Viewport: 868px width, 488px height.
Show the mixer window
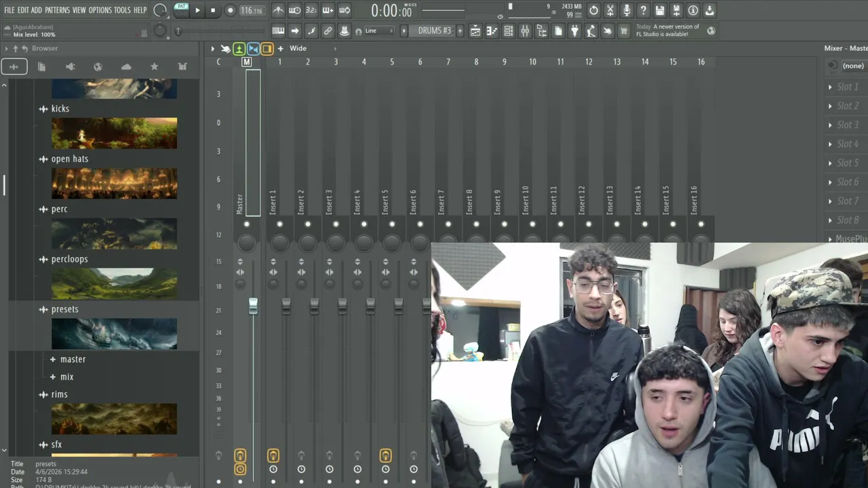pyautogui.click(x=525, y=30)
